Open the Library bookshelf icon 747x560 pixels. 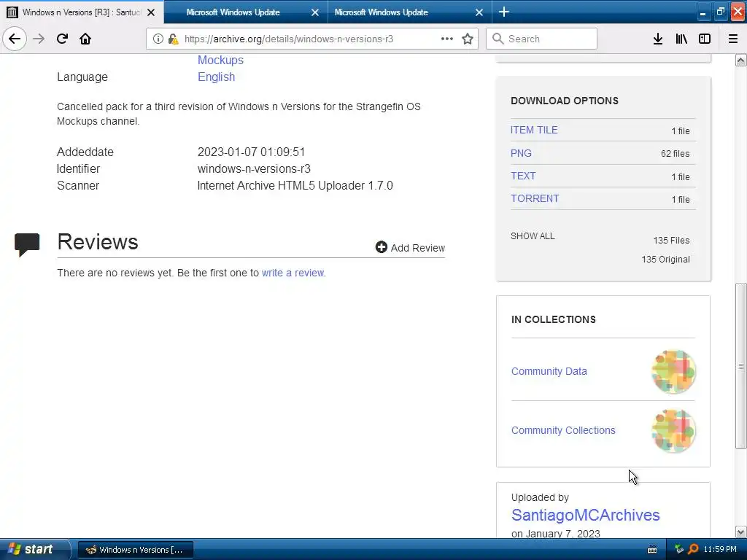point(681,39)
